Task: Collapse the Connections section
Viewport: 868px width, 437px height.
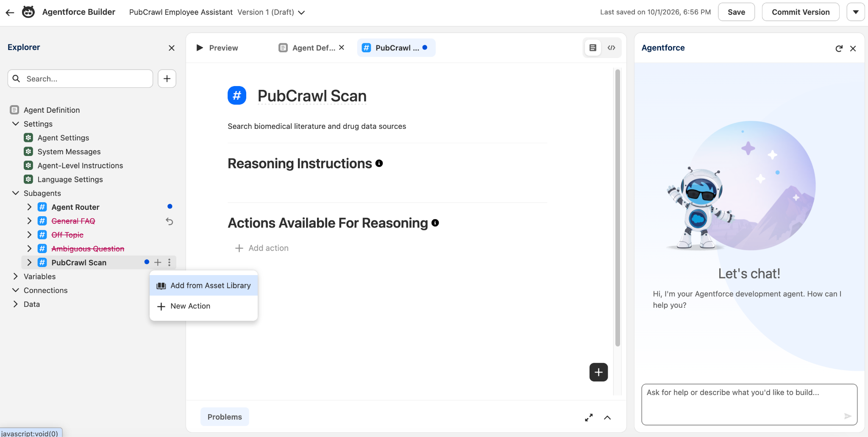Action: [16, 290]
